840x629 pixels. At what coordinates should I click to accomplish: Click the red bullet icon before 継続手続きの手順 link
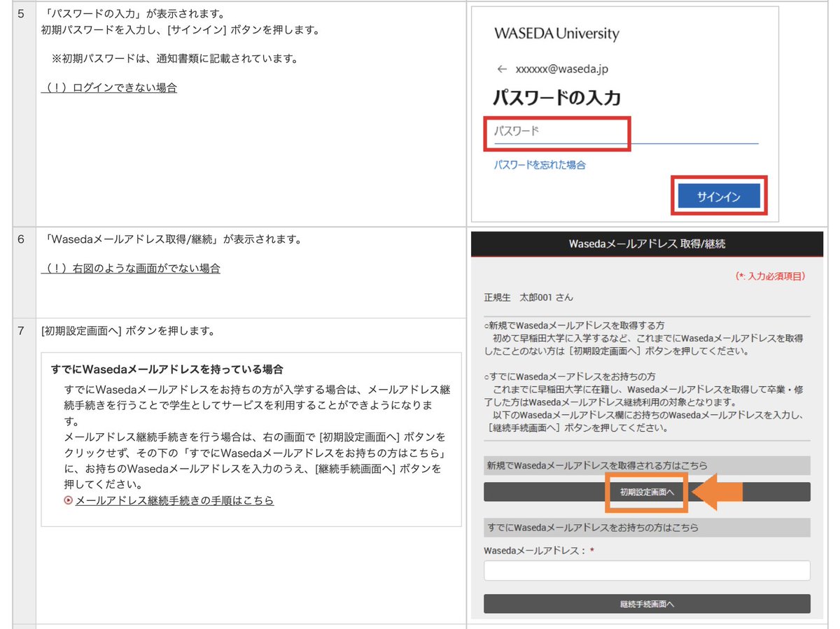[69, 500]
